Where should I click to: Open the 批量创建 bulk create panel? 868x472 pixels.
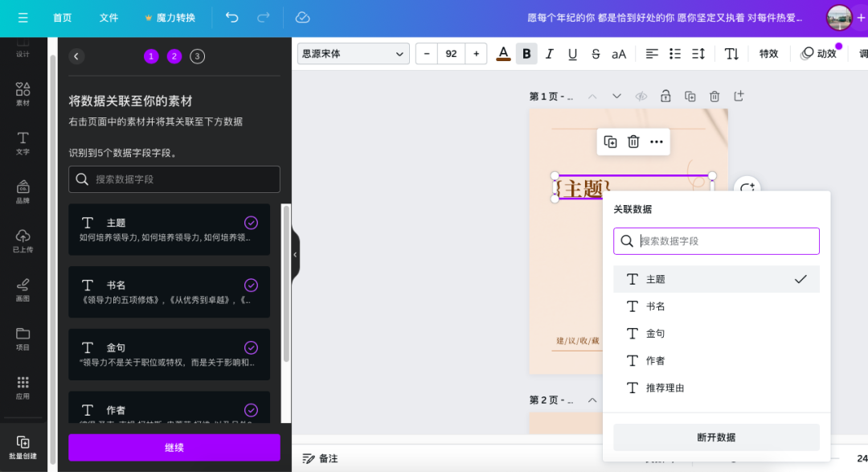(x=23, y=447)
